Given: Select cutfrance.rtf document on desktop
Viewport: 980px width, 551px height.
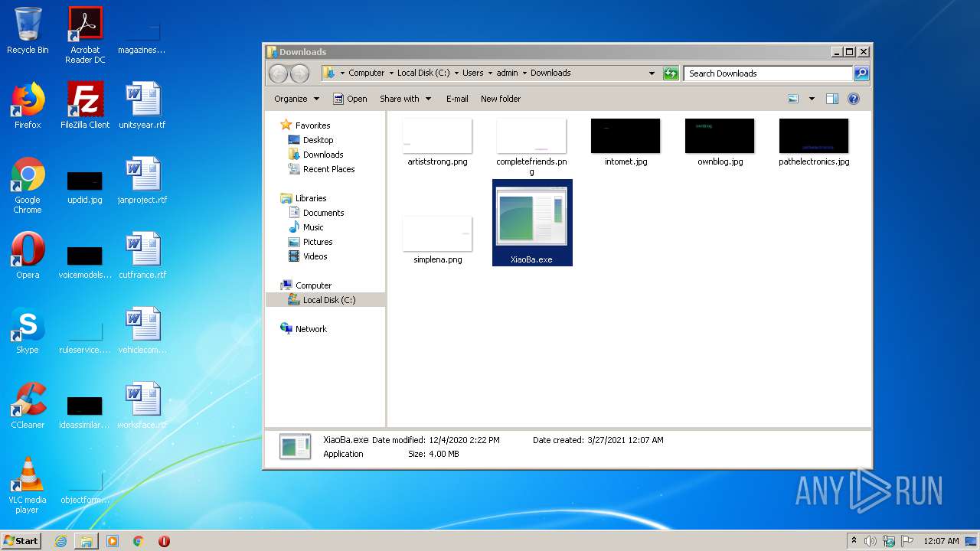Looking at the screenshot, I should point(142,256).
